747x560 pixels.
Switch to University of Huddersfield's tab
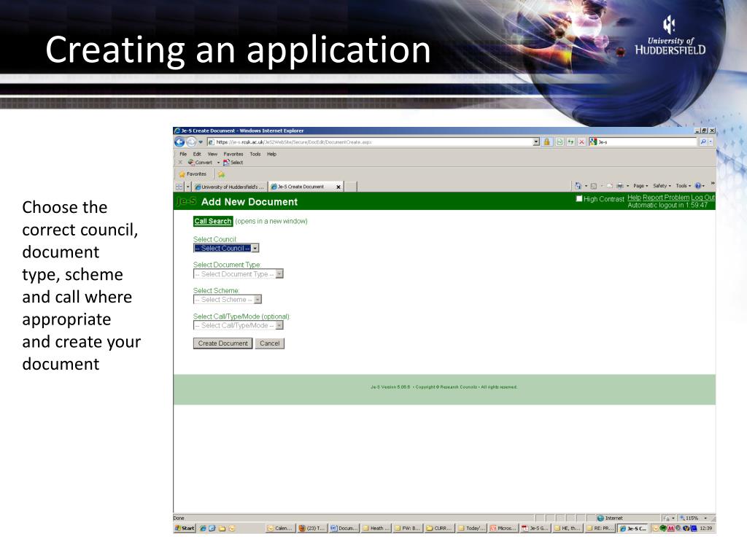click(229, 187)
